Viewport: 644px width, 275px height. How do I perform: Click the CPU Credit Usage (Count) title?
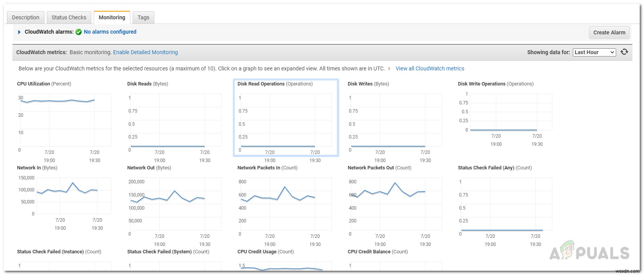[x=266, y=252]
